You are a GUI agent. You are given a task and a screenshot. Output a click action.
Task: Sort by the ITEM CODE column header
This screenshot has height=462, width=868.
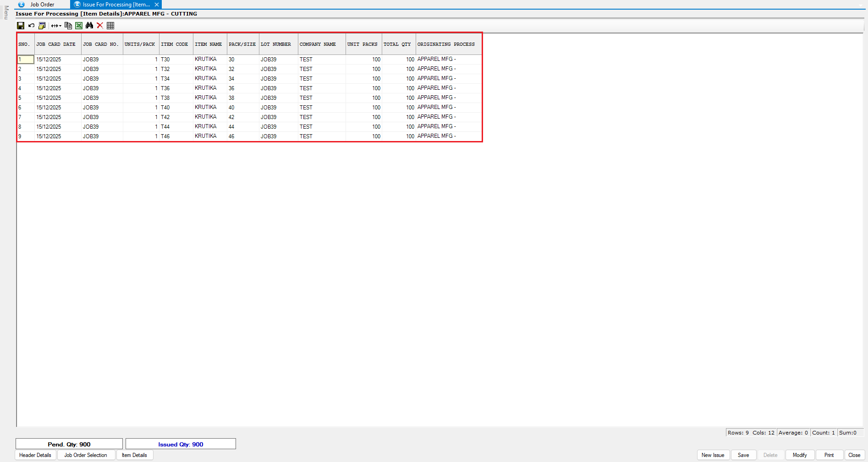coord(175,44)
